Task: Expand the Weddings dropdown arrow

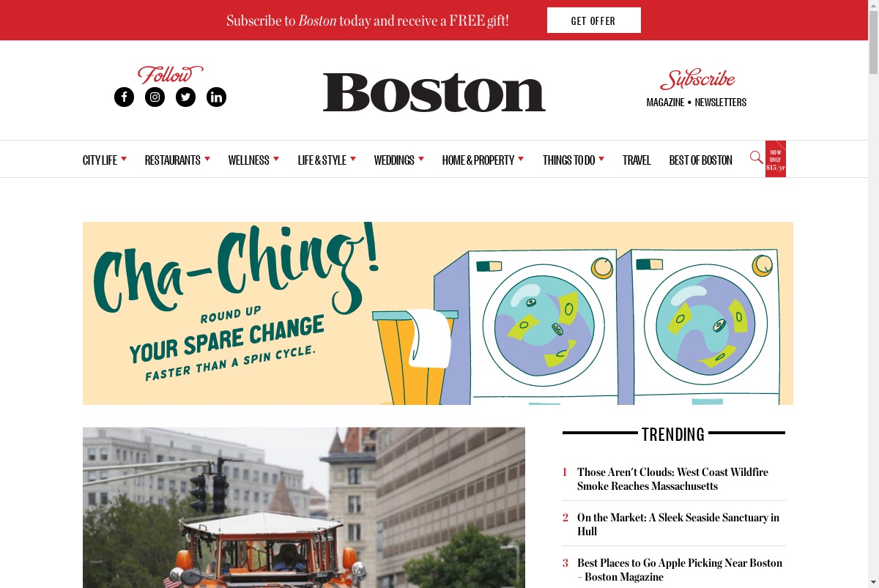Action: 421,158
